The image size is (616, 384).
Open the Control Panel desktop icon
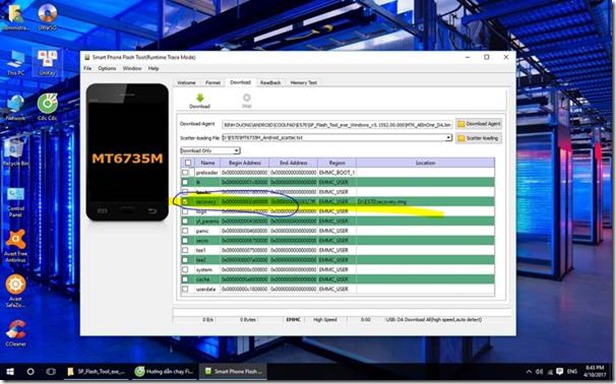[x=15, y=202]
